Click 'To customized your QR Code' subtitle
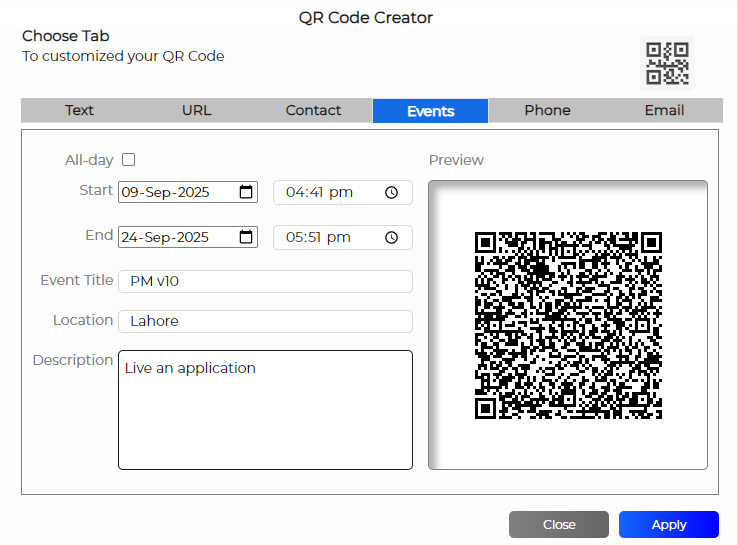This screenshot has height=545, width=738. point(123,56)
